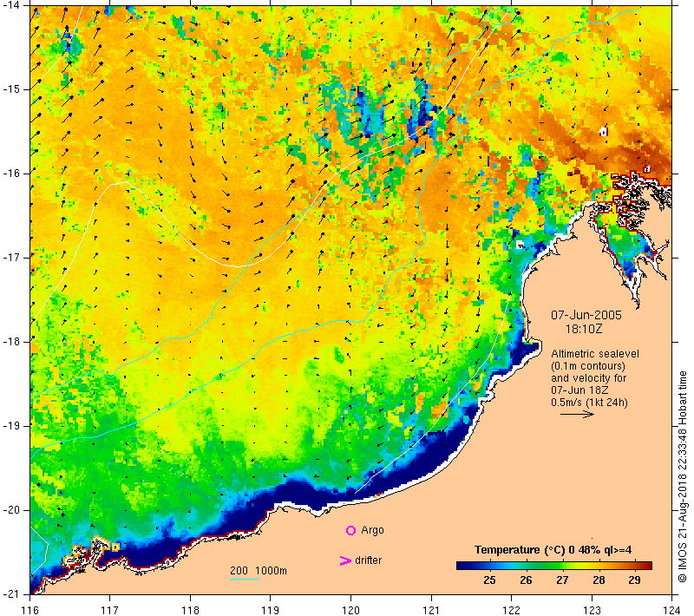This screenshot has height=616, width=694.
Task: Click latitude axis label '-15'
Action: tap(11, 89)
